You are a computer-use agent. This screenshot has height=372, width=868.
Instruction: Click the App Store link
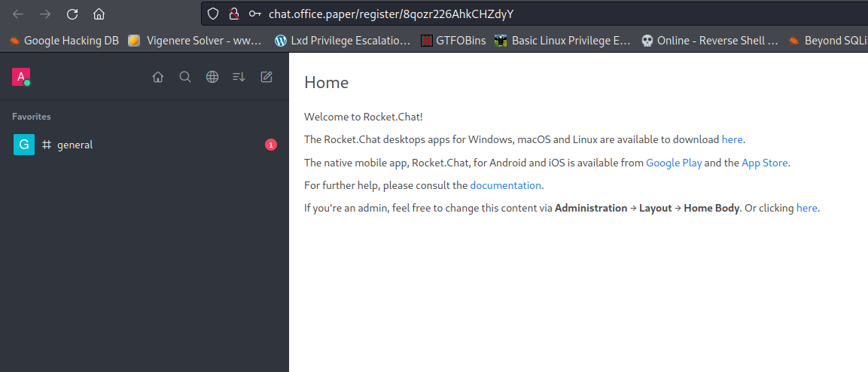[764, 163]
